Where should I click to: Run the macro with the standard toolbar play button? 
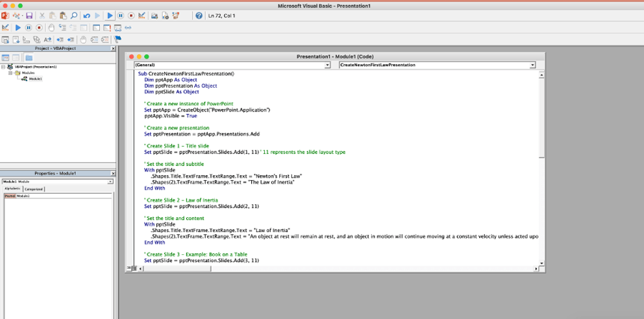coord(110,16)
